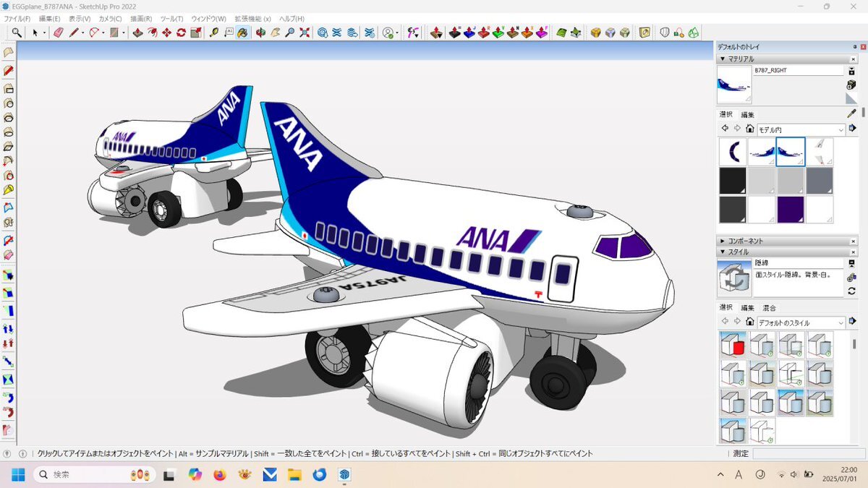The width and height of the screenshot is (868, 488).
Task: Switch to 混合 tab in Styles panel
Action: pos(770,308)
